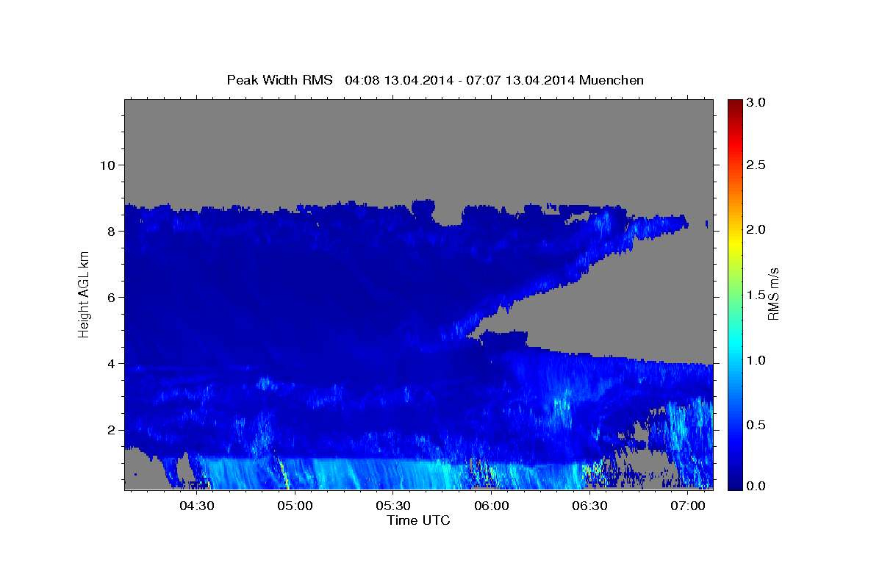The width and height of the screenshot is (882, 588).
Task: Click the 2.0 colorbar value label
Action: [756, 230]
